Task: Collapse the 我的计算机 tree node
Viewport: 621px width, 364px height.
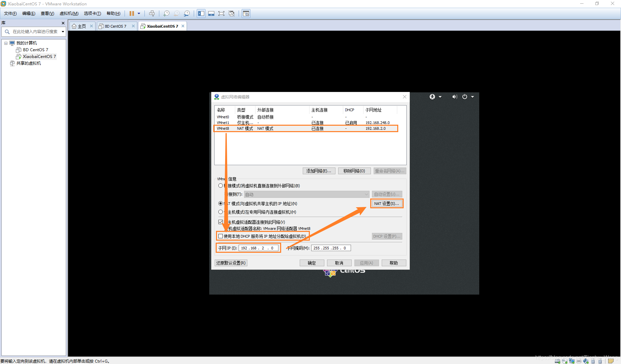Action: [x=6, y=43]
